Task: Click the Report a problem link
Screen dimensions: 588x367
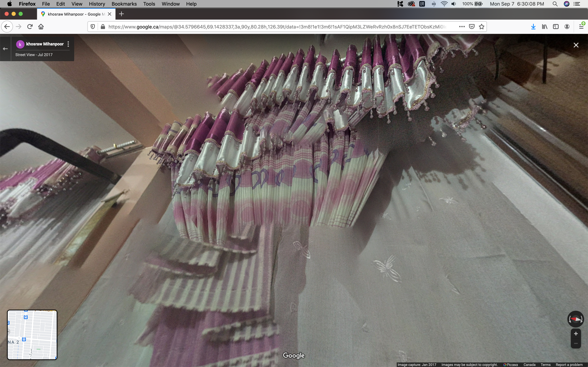Action: [x=569, y=365]
